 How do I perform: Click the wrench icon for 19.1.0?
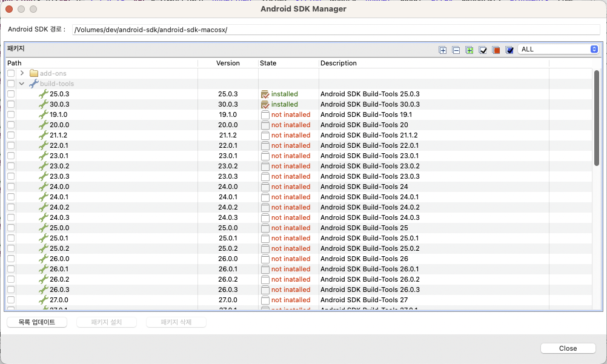(x=44, y=114)
